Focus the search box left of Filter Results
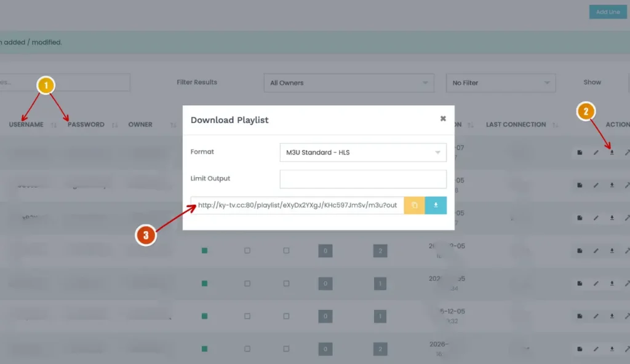The width and height of the screenshot is (630, 364). 64,82
